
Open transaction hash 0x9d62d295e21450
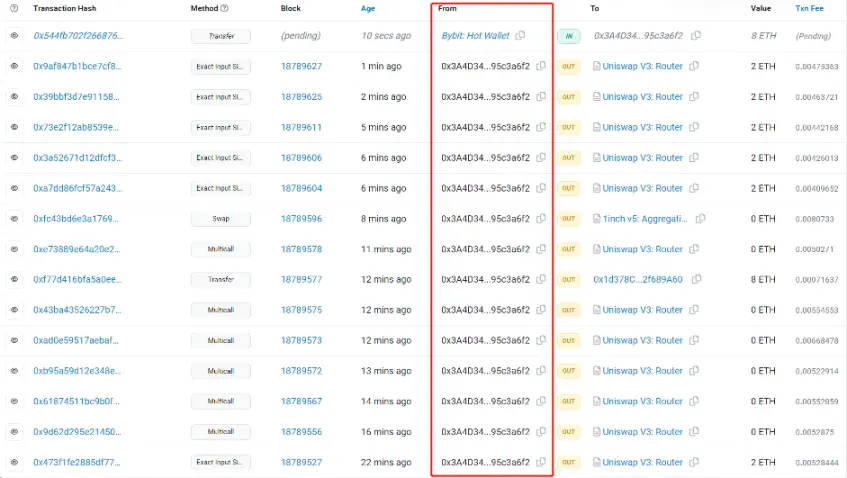click(x=77, y=432)
